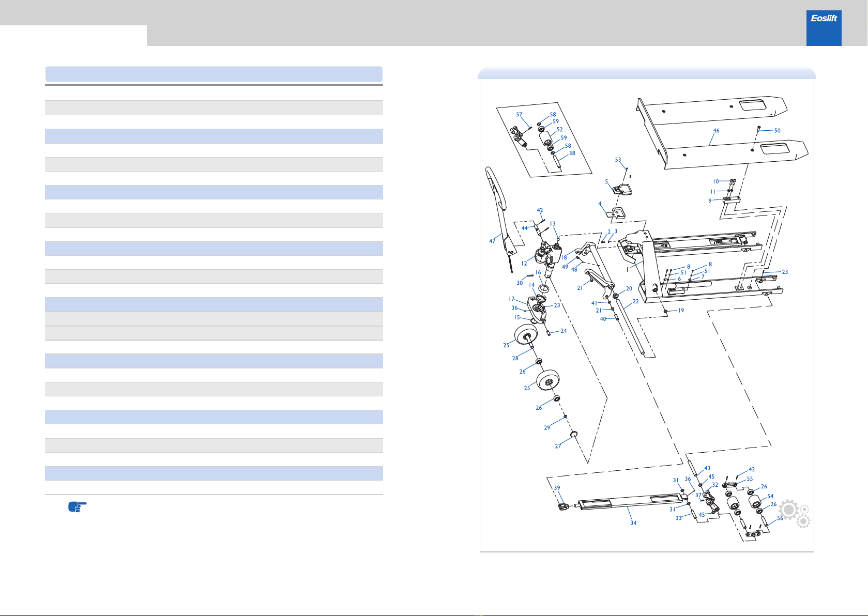Click part number 46 on fork frame
Viewport: 868px width, 616px height.
[716, 131]
